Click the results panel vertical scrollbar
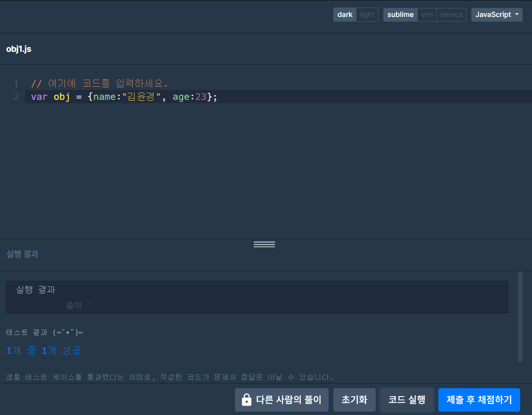The image size is (532, 415). [520, 317]
